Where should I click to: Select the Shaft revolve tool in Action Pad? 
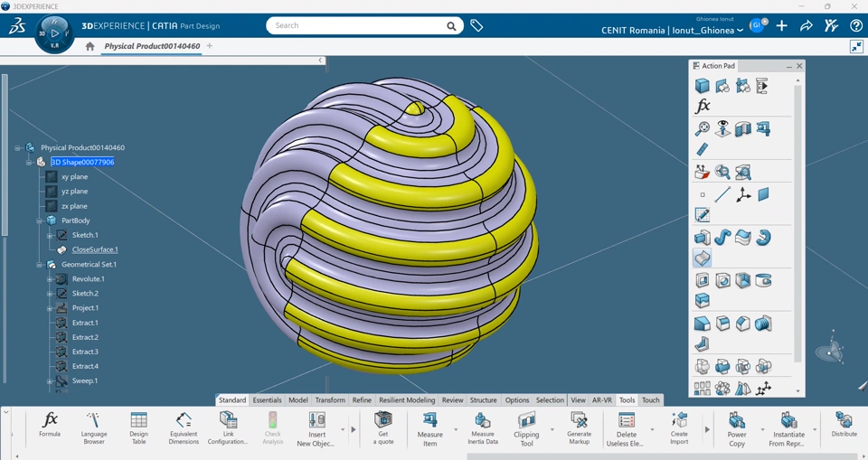coord(763,238)
